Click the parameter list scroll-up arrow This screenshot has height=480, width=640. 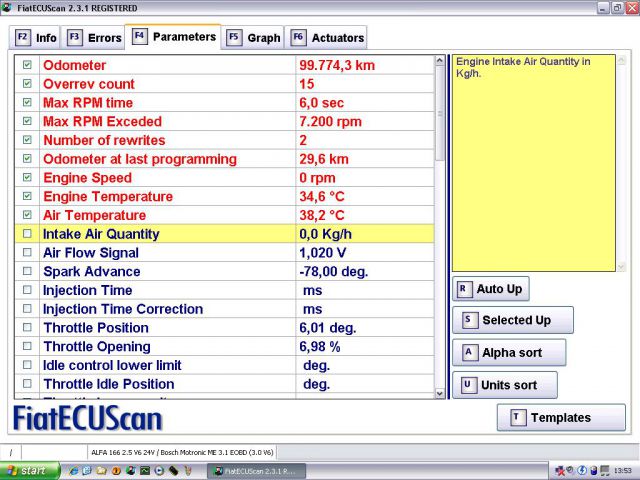pos(440,60)
